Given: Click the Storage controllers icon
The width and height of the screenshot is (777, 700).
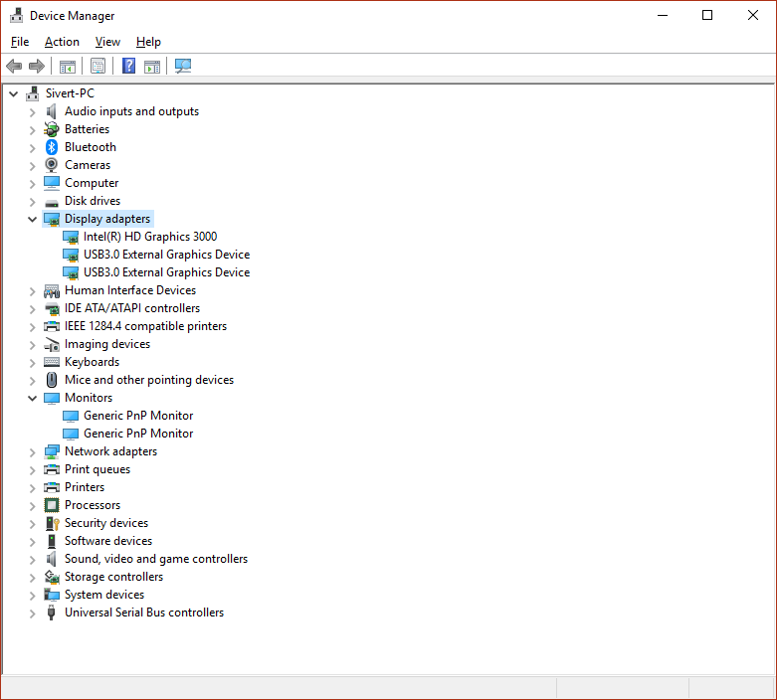Looking at the screenshot, I should pyautogui.click(x=52, y=577).
